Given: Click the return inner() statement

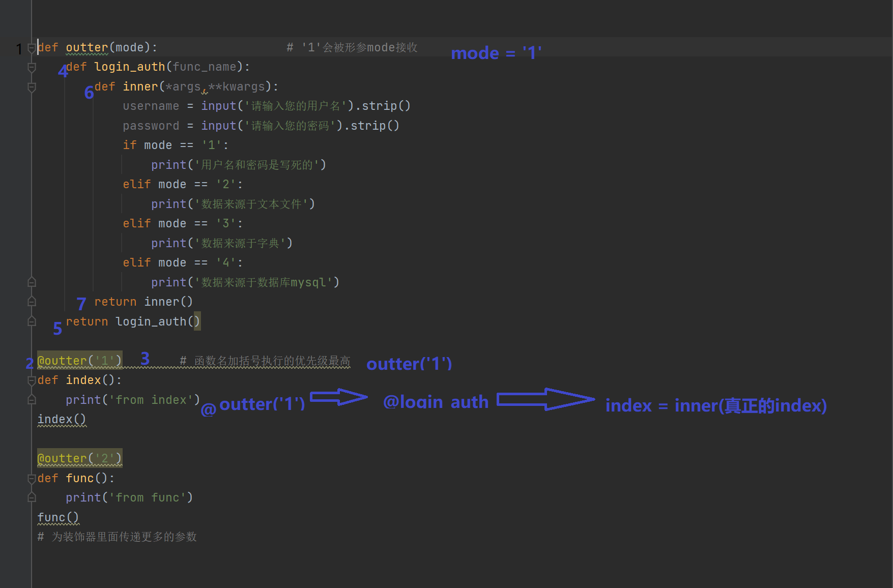Looking at the screenshot, I should (x=143, y=302).
